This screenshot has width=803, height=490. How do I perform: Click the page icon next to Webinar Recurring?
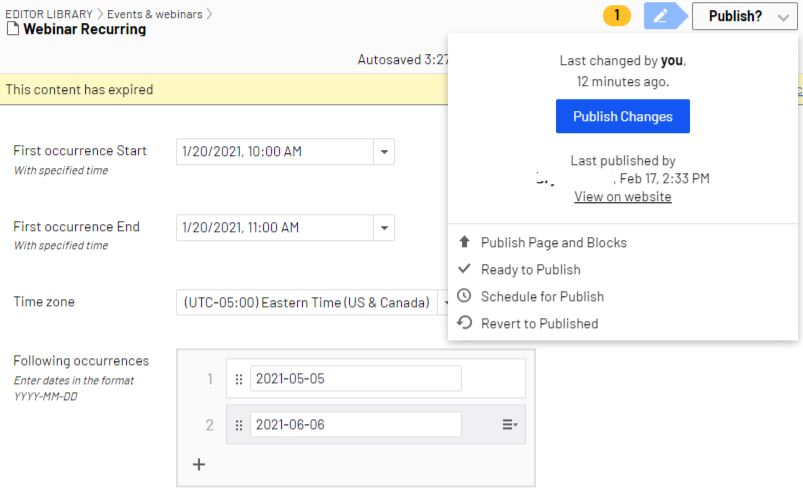pyautogui.click(x=12, y=30)
